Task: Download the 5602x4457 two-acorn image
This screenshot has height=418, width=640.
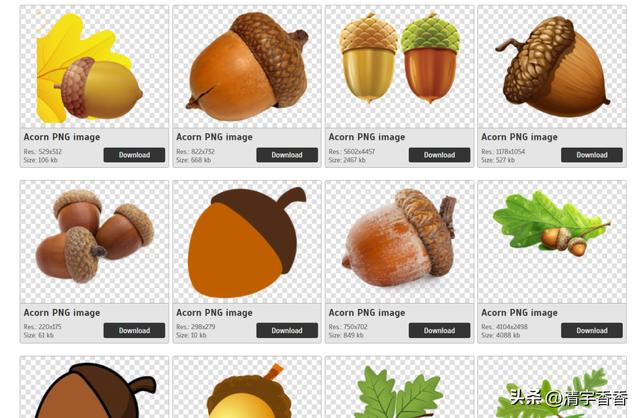Action: pos(439,155)
